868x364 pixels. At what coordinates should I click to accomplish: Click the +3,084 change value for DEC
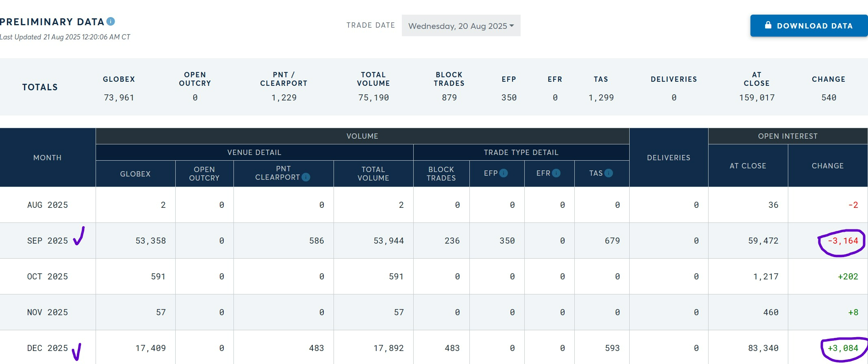[x=843, y=348]
